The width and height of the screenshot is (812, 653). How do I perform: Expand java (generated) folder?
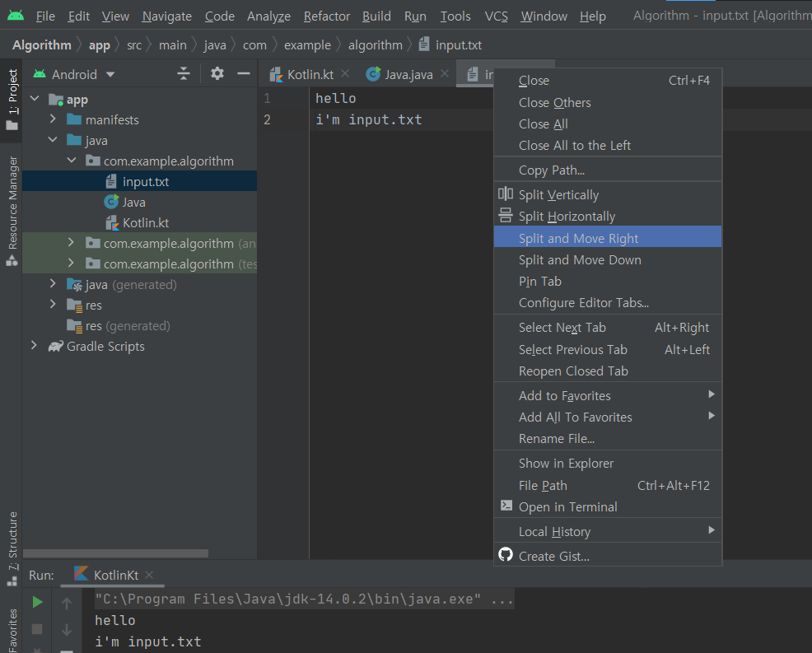[53, 284]
